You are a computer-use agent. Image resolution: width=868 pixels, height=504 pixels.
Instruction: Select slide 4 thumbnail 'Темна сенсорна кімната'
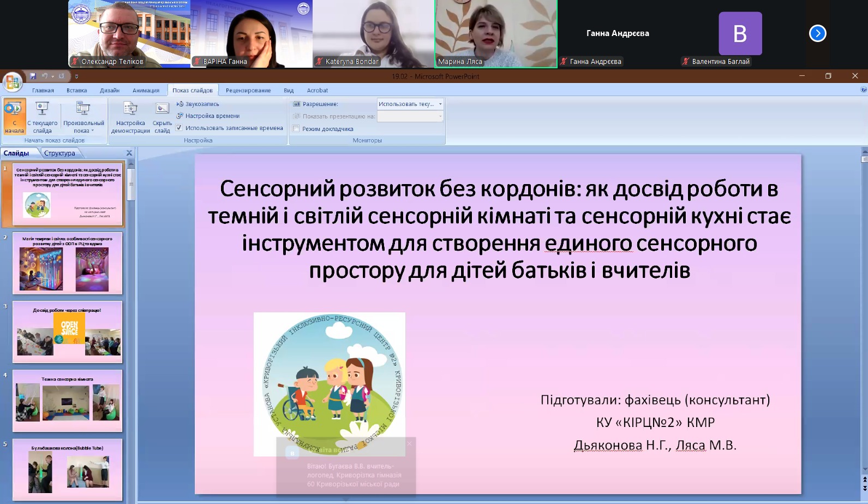pos(67,401)
